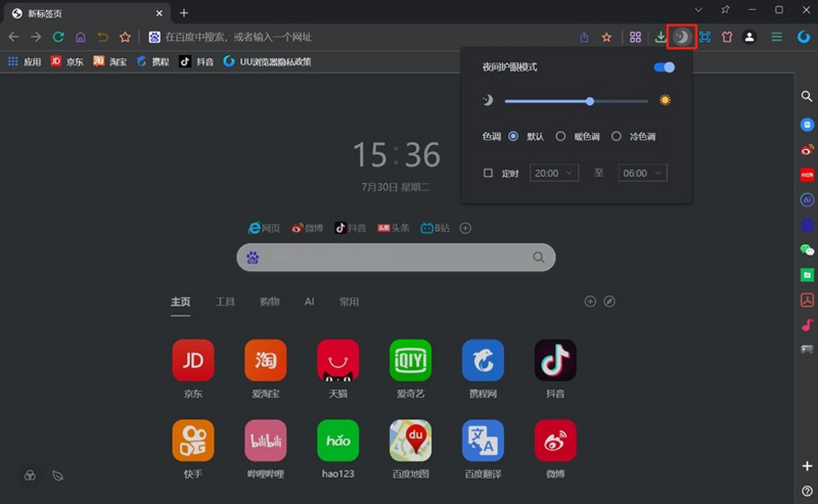The width and height of the screenshot is (818, 504).
Task: Click the compass icon beside the 常用 tab row
Action: coord(609,301)
